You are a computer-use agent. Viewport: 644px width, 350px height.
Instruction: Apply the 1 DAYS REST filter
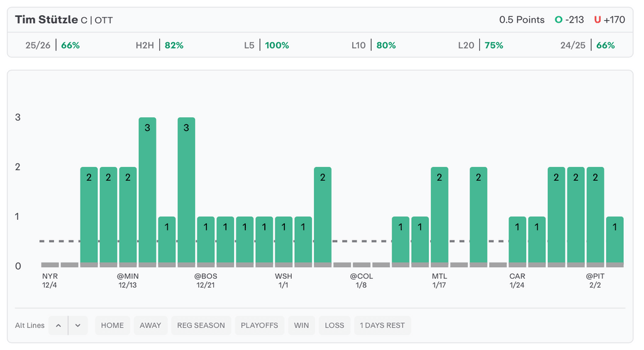pyautogui.click(x=382, y=325)
